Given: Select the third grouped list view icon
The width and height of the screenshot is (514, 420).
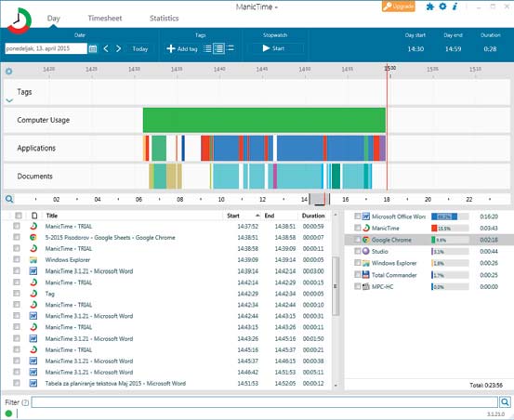Looking at the screenshot, I should pos(231,48).
